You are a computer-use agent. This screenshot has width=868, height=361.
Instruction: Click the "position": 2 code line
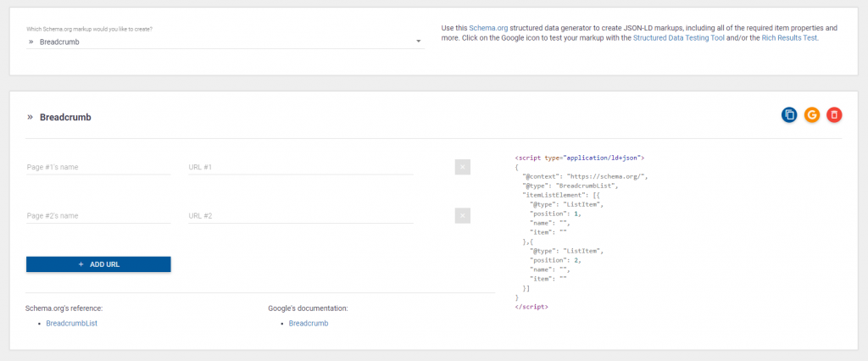(556, 260)
